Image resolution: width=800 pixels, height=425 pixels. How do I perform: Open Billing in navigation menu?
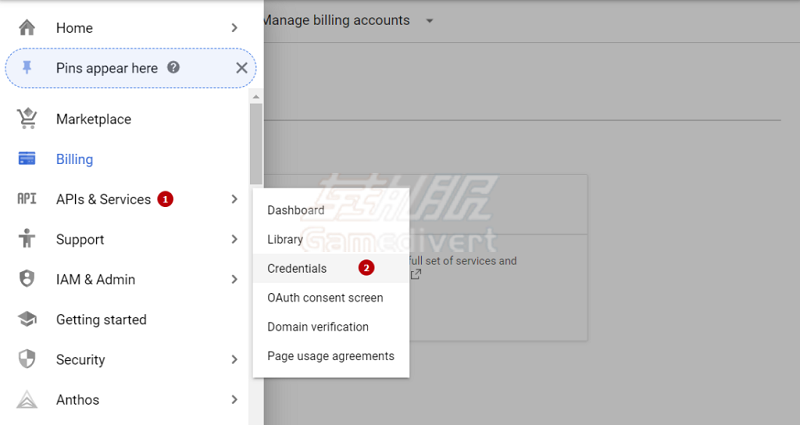click(x=74, y=159)
